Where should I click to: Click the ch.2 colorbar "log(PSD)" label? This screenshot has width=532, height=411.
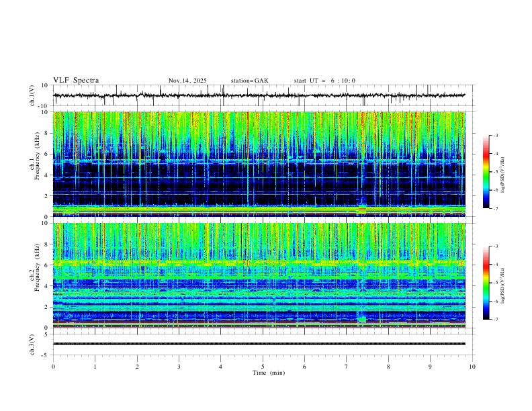502,286
